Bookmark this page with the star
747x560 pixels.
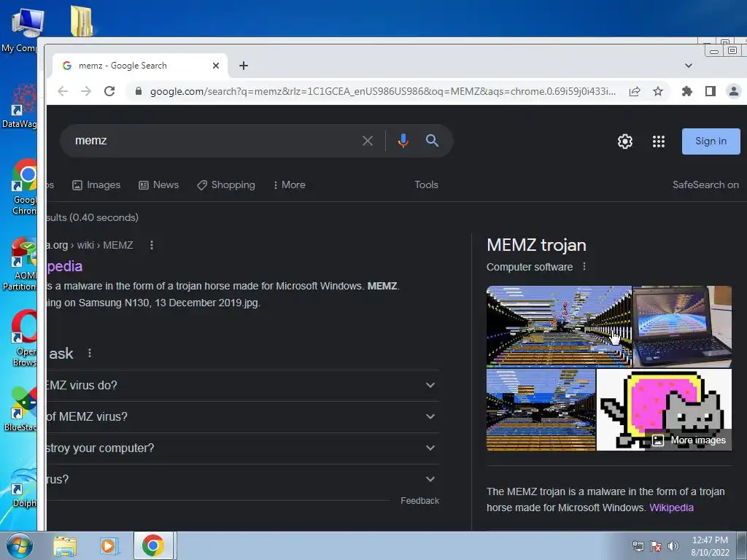658,91
